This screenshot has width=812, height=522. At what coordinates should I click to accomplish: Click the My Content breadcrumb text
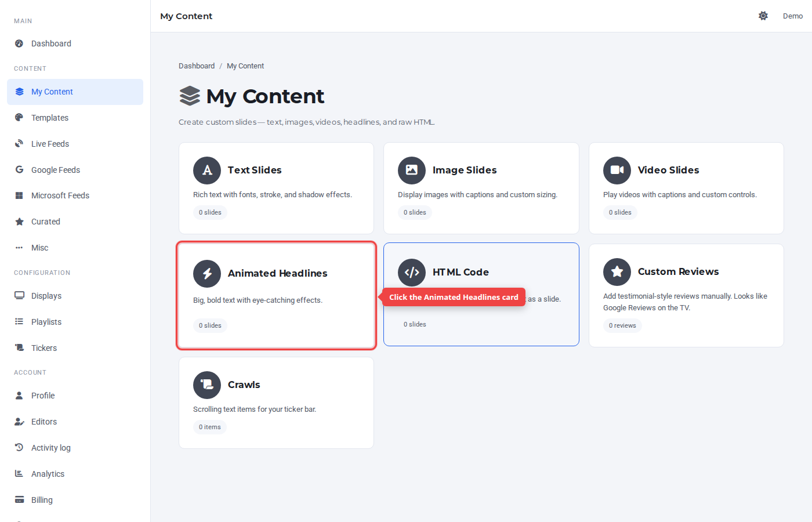tap(245, 66)
